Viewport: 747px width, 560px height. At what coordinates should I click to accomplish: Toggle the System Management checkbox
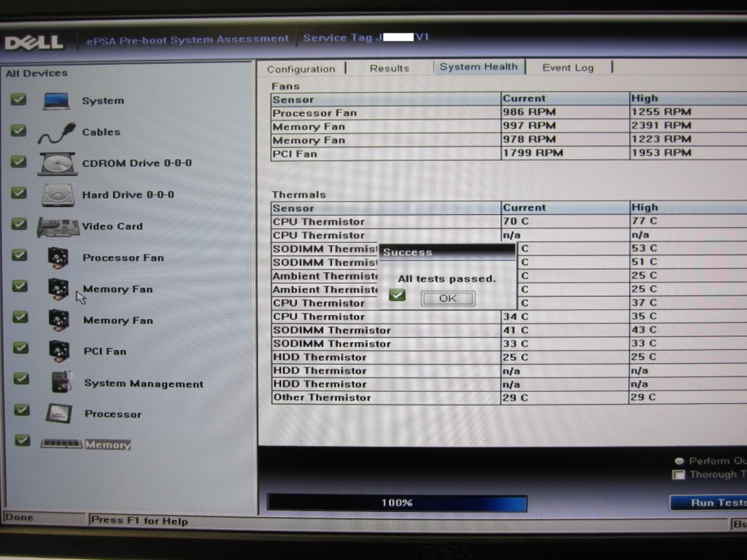tap(21, 379)
